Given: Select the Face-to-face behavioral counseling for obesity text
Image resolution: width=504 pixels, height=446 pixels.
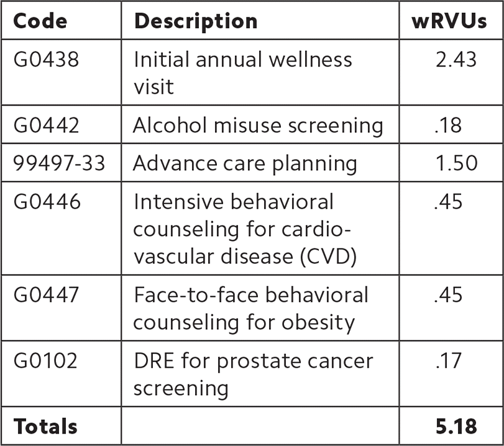Looking at the screenshot, I should coord(250,308).
